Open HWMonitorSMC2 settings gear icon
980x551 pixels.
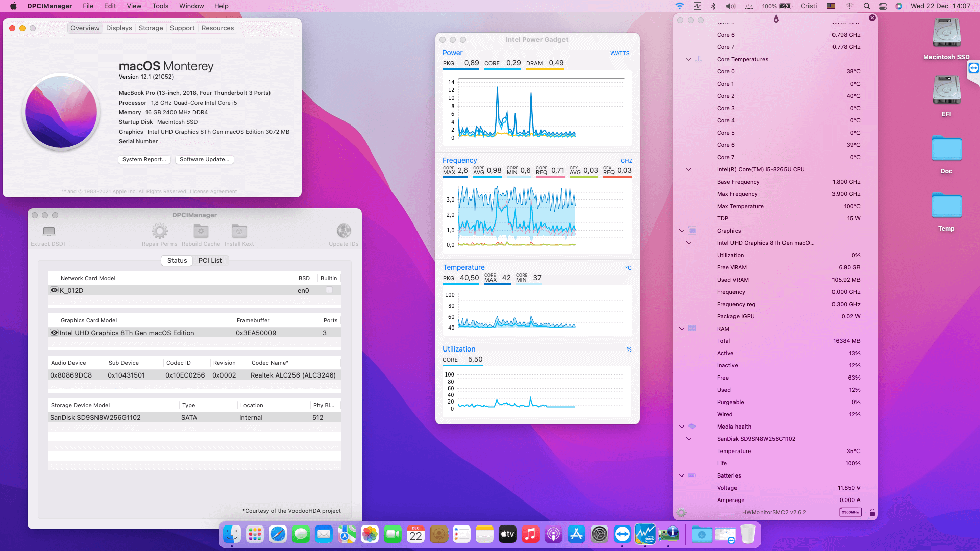pos(681,512)
